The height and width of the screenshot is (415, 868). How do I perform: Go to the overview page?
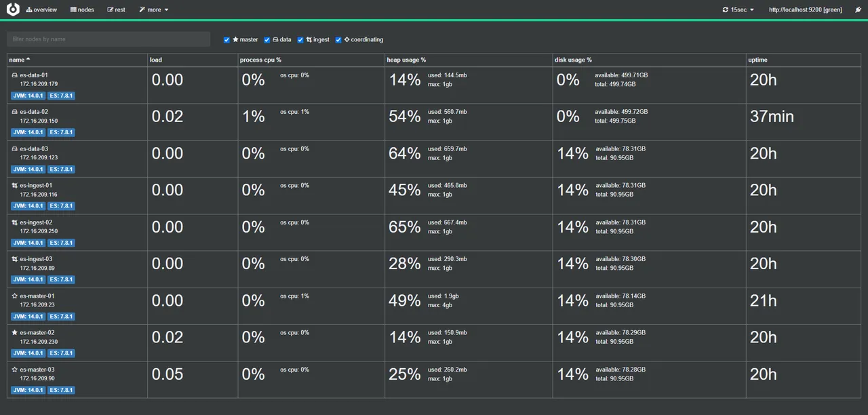click(41, 10)
